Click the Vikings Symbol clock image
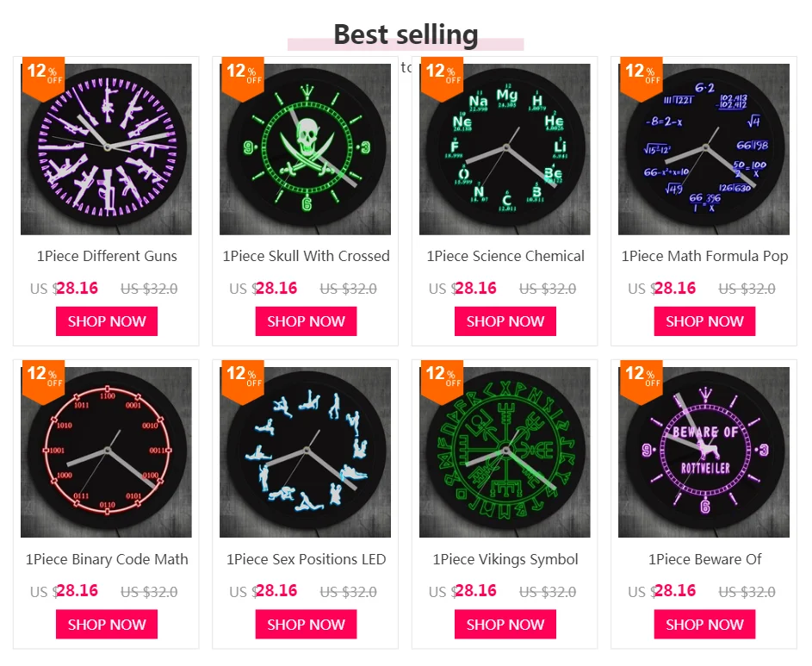The height and width of the screenshot is (666, 812). coord(505,452)
